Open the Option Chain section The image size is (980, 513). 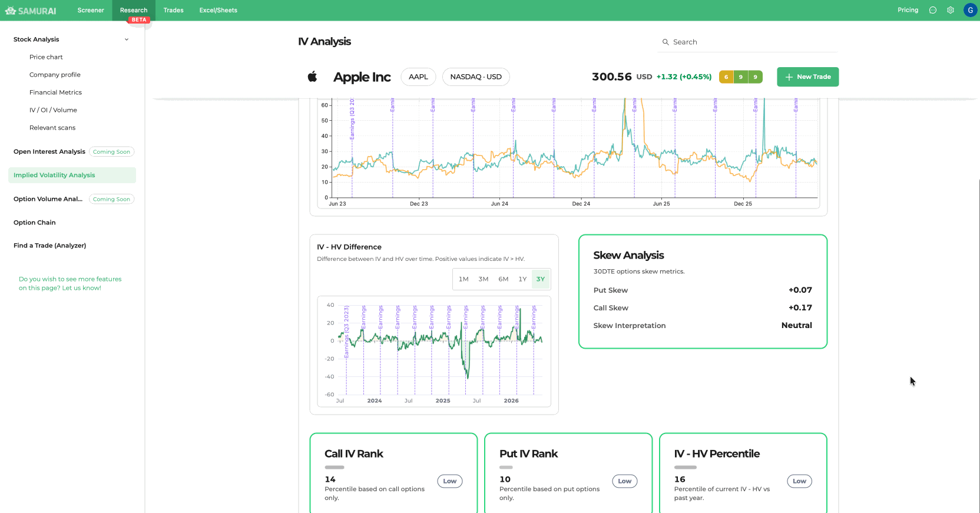(x=35, y=223)
